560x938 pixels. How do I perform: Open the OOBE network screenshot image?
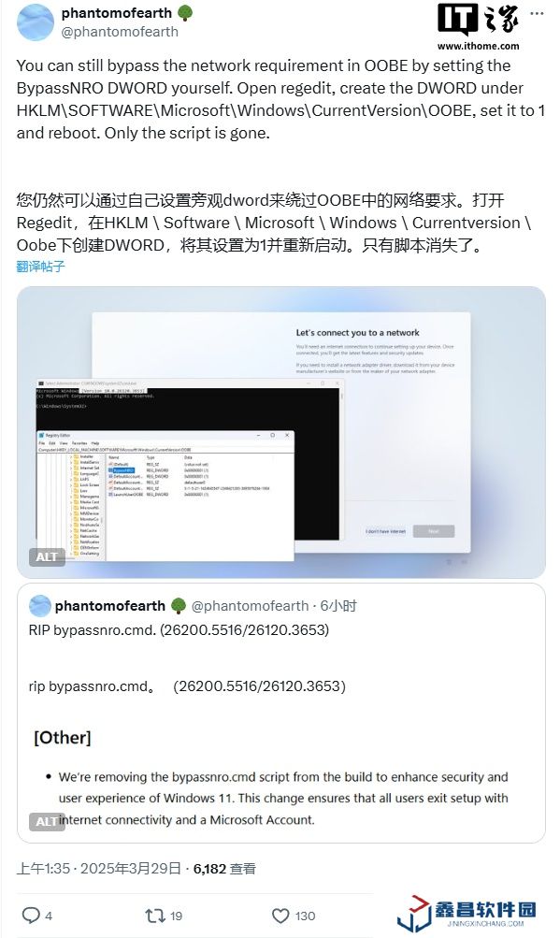(281, 432)
